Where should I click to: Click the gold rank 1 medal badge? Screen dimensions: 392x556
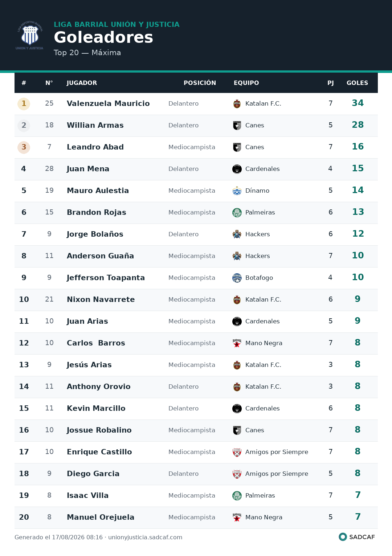coord(24,104)
